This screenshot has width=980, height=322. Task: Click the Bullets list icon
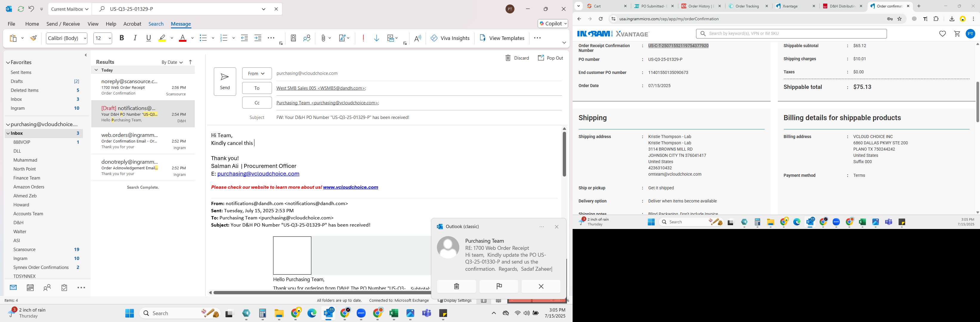203,38
